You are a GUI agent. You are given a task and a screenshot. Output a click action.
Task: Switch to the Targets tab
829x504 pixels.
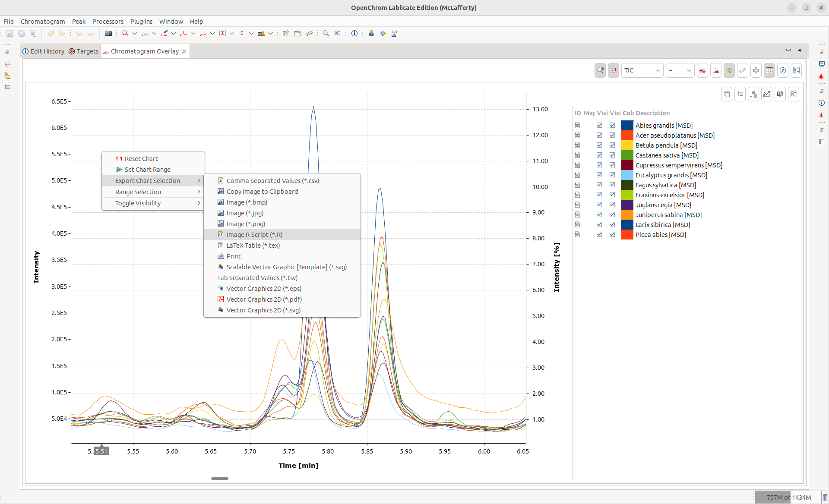[x=84, y=51]
